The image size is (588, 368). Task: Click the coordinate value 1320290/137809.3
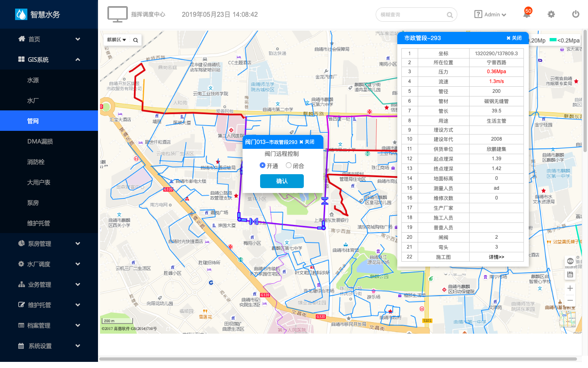point(497,54)
